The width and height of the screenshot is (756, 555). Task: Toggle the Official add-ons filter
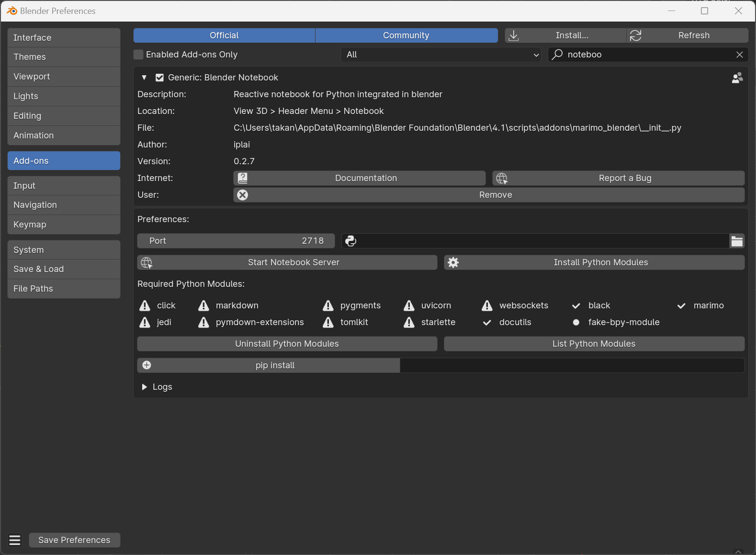[x=224, y=35]
